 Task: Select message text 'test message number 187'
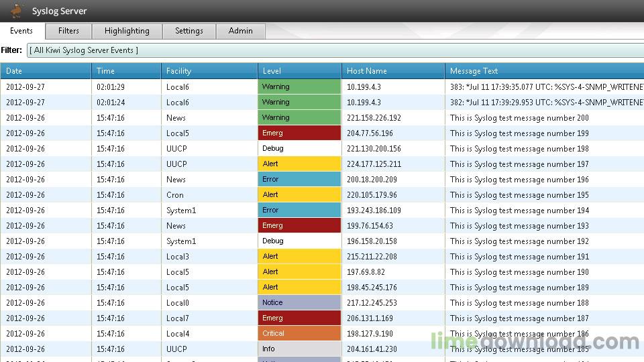coord(544,318)
